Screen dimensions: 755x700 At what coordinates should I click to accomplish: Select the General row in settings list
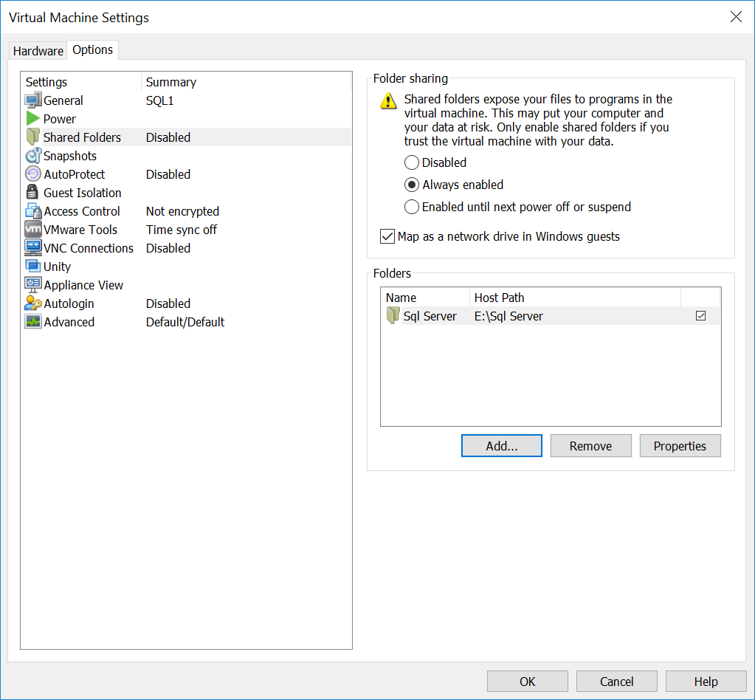click(187, 100)
